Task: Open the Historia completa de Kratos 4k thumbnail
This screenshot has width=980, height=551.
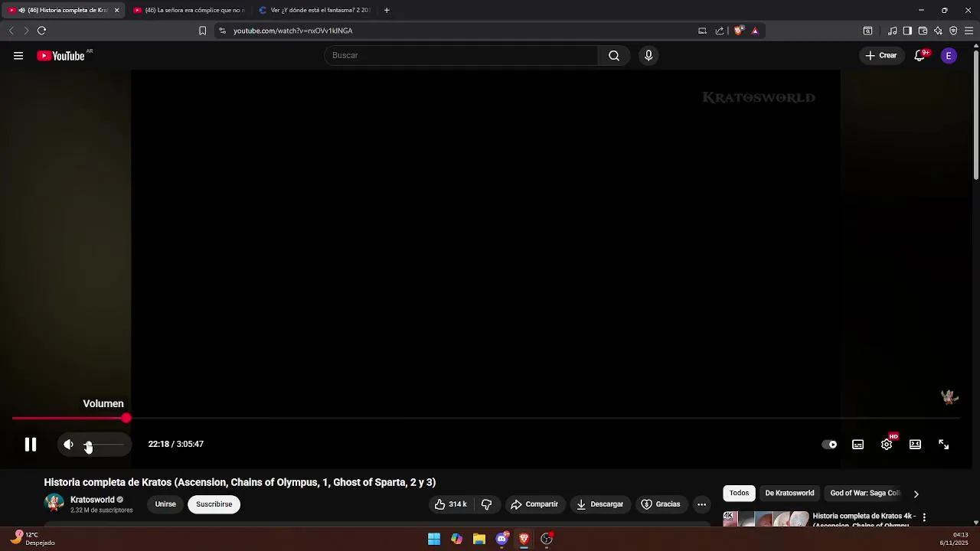Action: click(x=766, y=519)
